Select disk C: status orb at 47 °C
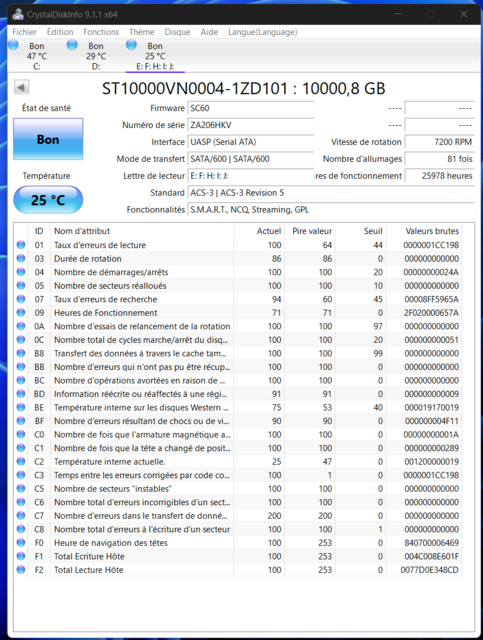Image resolution: width=483 pixels, height=640 pixels. (13, 45)
